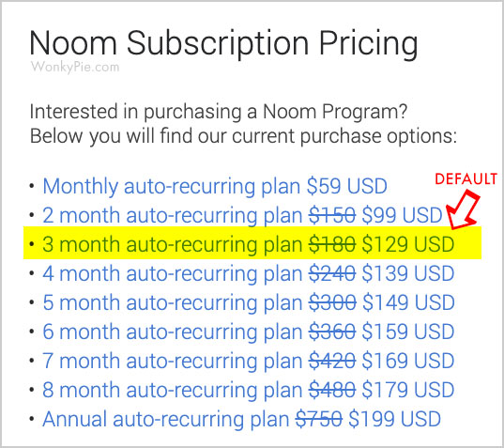Click the struck-through $180 price
The width and height of the screenshot is (504, 448).
tap(332, 244)
